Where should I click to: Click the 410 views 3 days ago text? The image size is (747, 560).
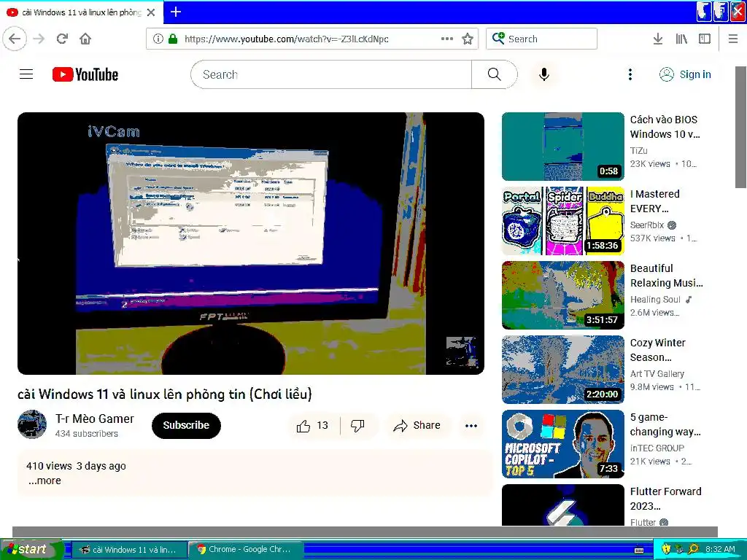tap(76, 466)
